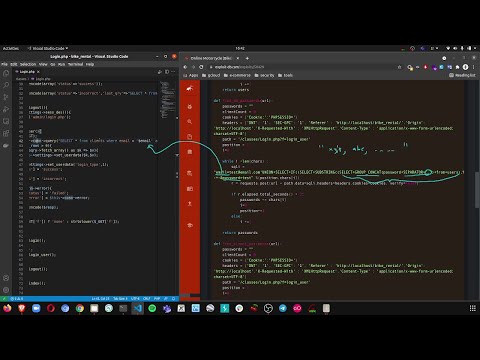This screenshot has width=480, height=360.
Task: Open the Remote Explorer view in VS Code
Action: click(6, 121)
